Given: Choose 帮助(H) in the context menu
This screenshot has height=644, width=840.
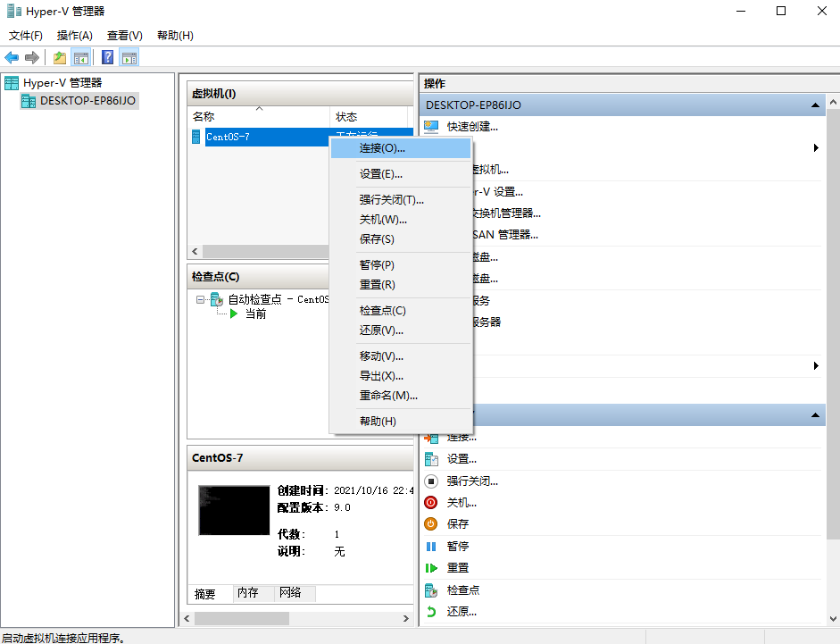Looking at the screenshot, I should 401,422.
